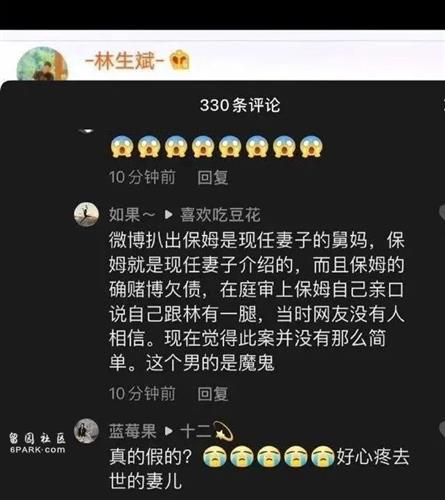Screen dimensions: 445x500
Task: Open 喜欢吃豆花 user profile
Action: [220, 215]
